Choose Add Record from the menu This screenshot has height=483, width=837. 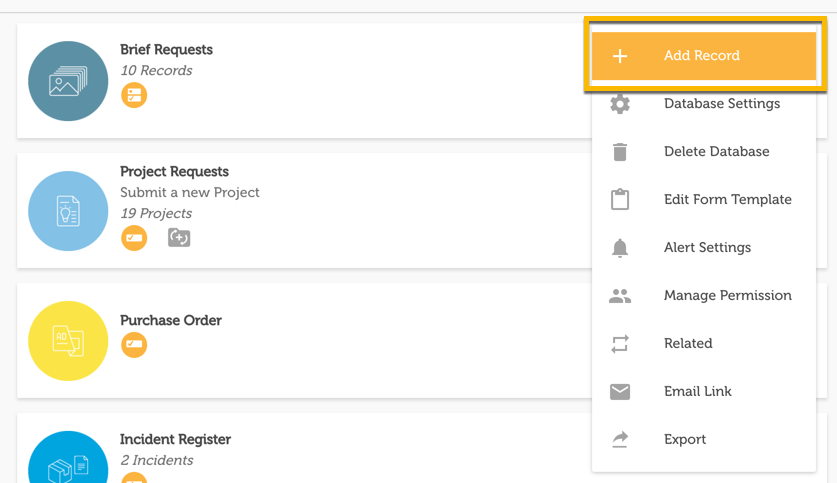[x=702, y=56]
